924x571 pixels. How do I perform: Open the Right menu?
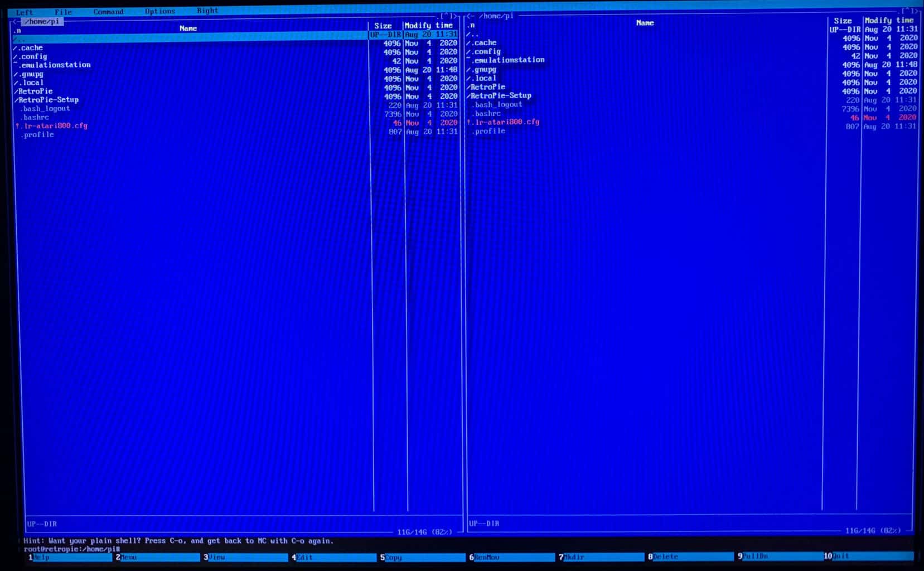(207, 11)
